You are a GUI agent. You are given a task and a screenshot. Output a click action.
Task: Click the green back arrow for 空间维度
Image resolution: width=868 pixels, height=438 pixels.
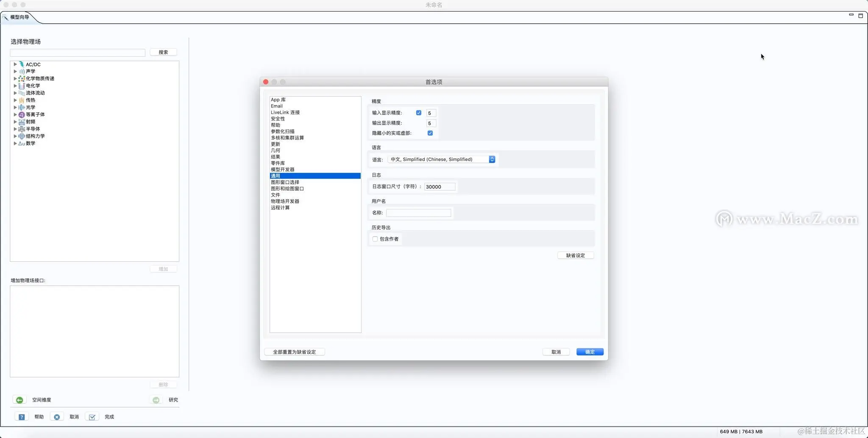19,399
